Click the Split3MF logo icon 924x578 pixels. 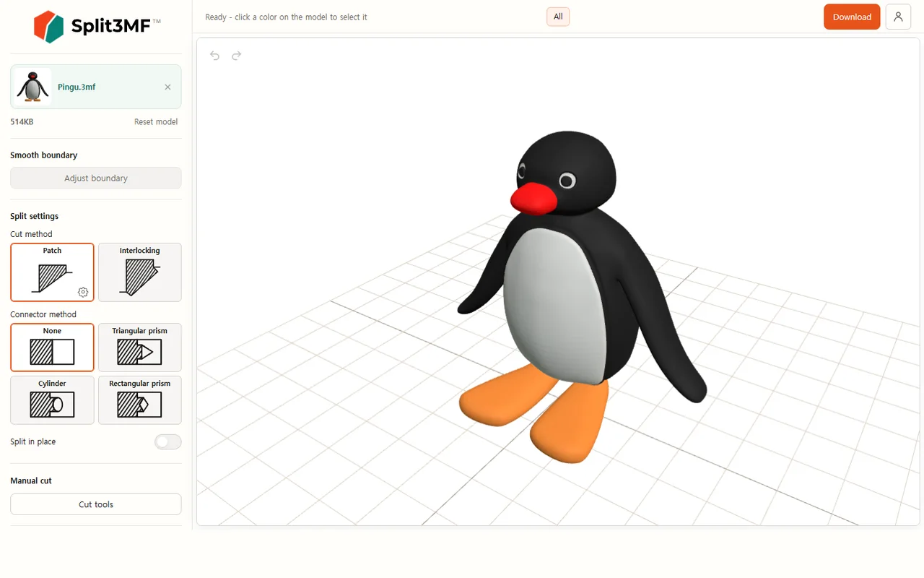coord(48,27)
